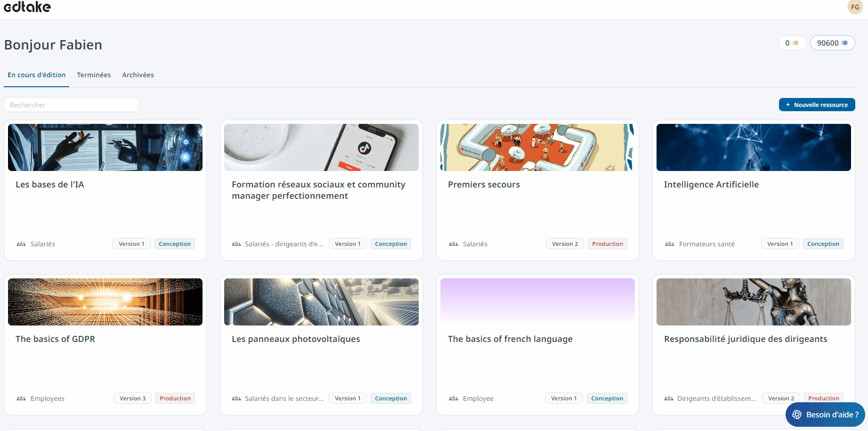This screenshot has width=868, height=431.
Task: Open the Premiers secours course thumbnail
Action: click(537, 147)
